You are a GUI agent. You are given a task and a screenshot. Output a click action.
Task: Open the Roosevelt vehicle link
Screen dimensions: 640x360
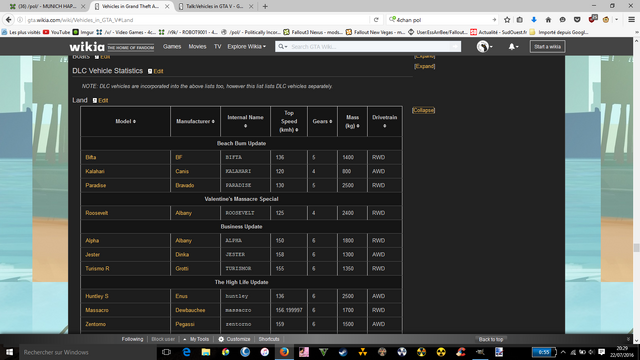point(96,213)
